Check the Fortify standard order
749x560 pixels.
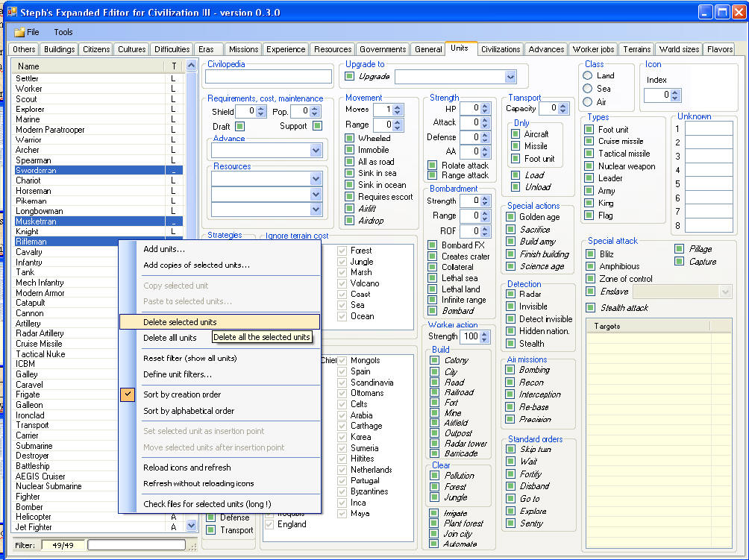tap(510, 474)
